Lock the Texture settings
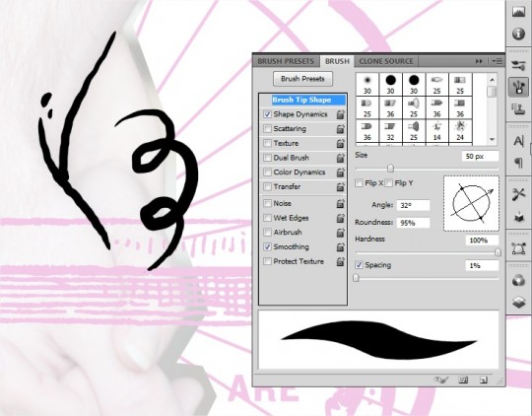 (x=340, y=143)
